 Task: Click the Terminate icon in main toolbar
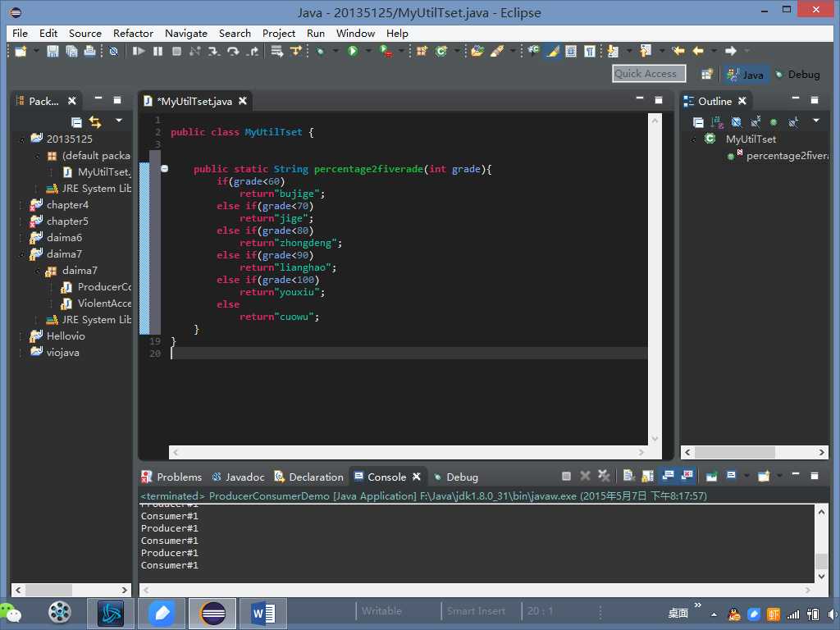176,52
